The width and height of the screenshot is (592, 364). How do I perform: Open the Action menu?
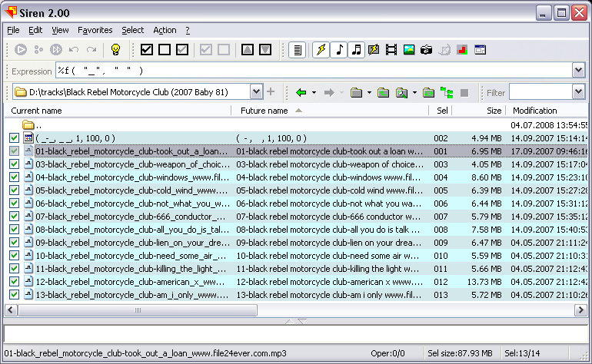tap(165, 30)
